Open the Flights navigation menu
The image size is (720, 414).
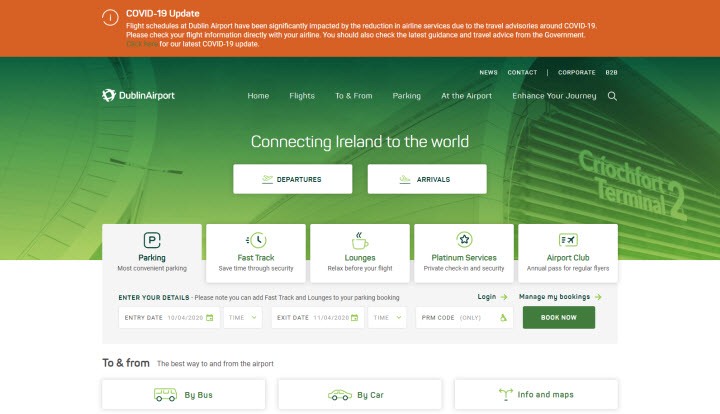click(x=302, y=96)
